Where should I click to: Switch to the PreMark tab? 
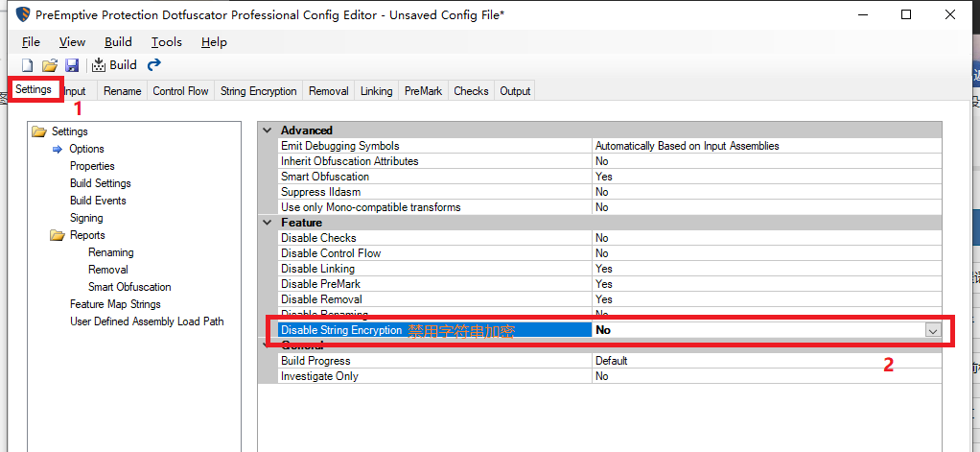click(423, 90)
